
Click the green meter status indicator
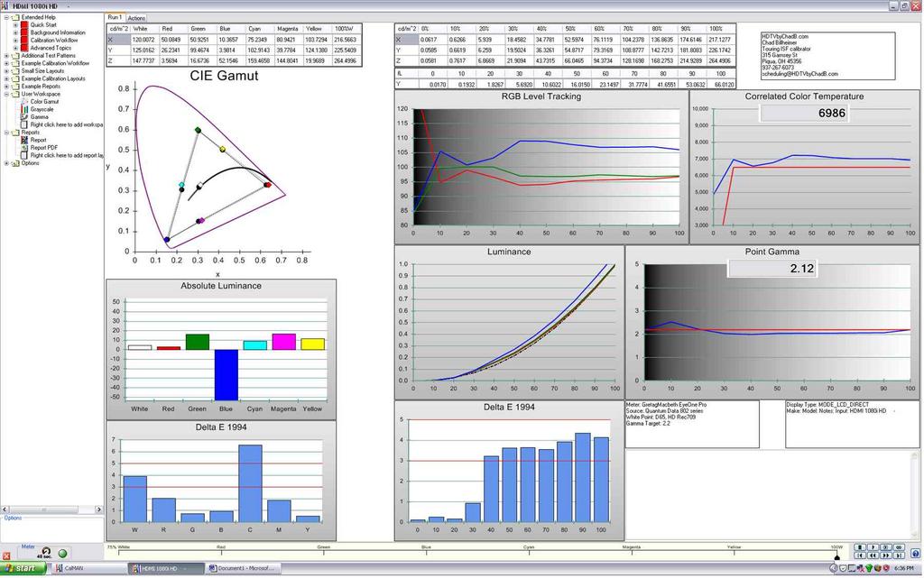pyautogui.click(x=62, y=553)
